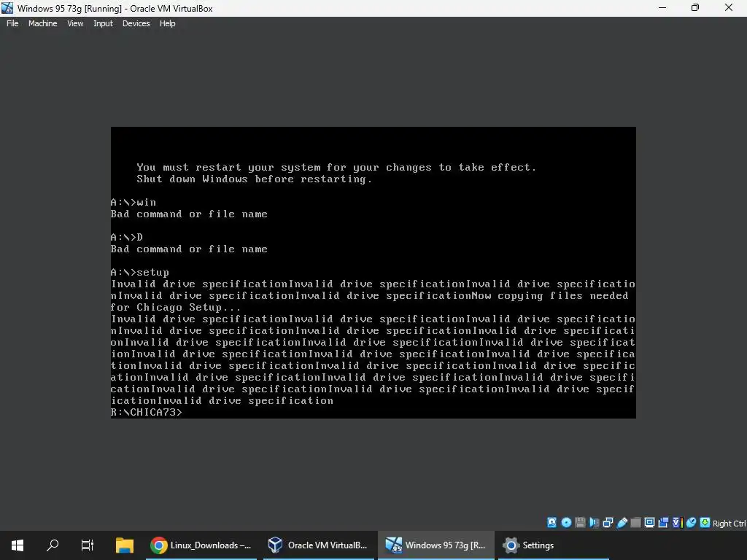Click the network adapter status icon
This screenshot has height=560, width=747.
[608, 522]
